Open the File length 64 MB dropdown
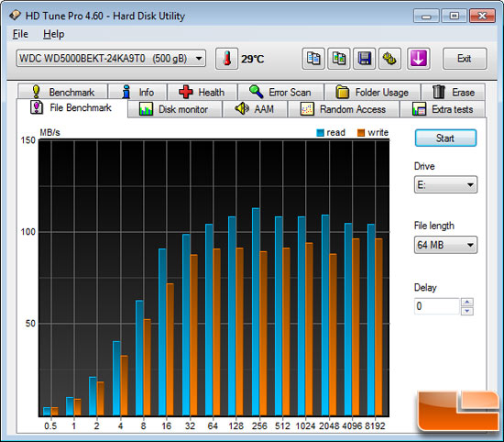This screenshot has height=442, width=504. [x=445, y=245]
